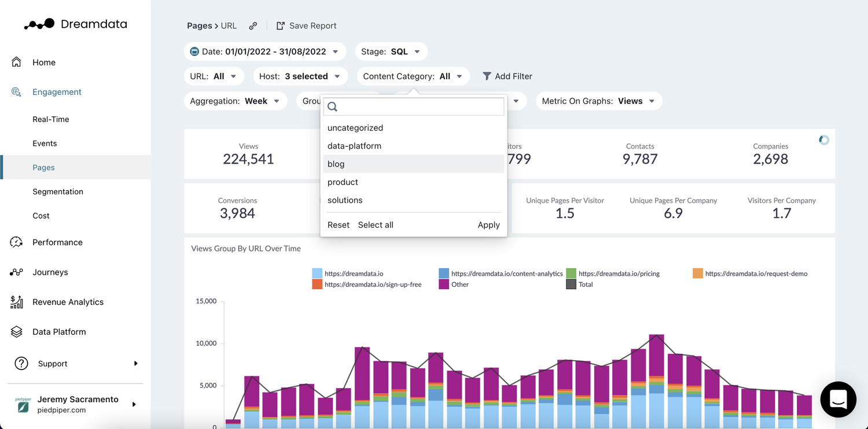Image resolution: width=868 pixels, height=429 pixels.
Task: Expand the Stage SQL dropdown
Action: [x=391, y=51]
